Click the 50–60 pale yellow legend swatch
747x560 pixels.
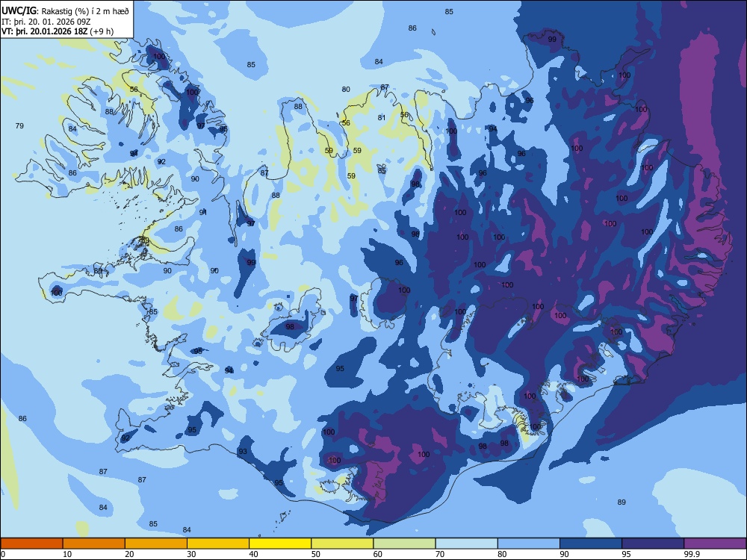click(x=342, y=544)
